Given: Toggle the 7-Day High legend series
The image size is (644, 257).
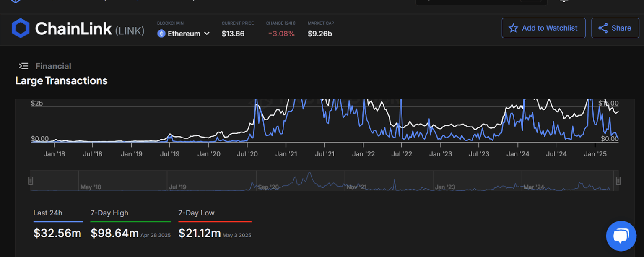Looking at the screenshot, I should (x=109, y=213).
